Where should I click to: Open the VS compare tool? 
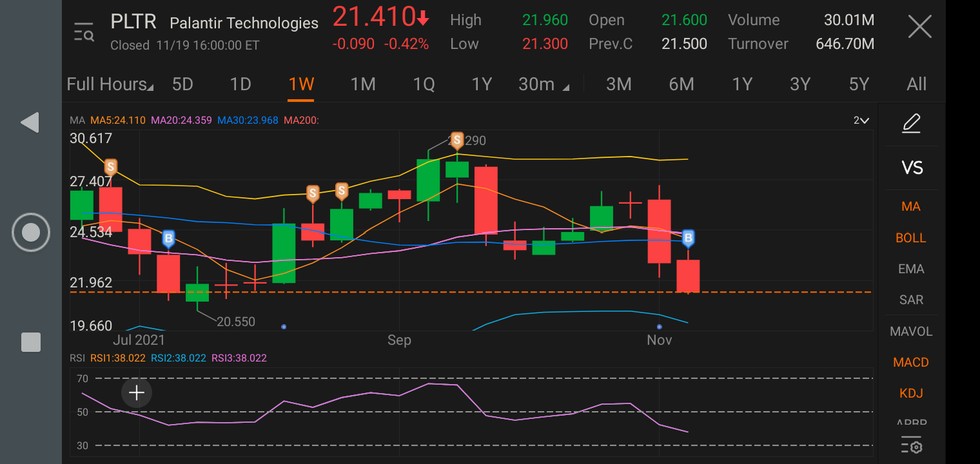click(912, 168)
